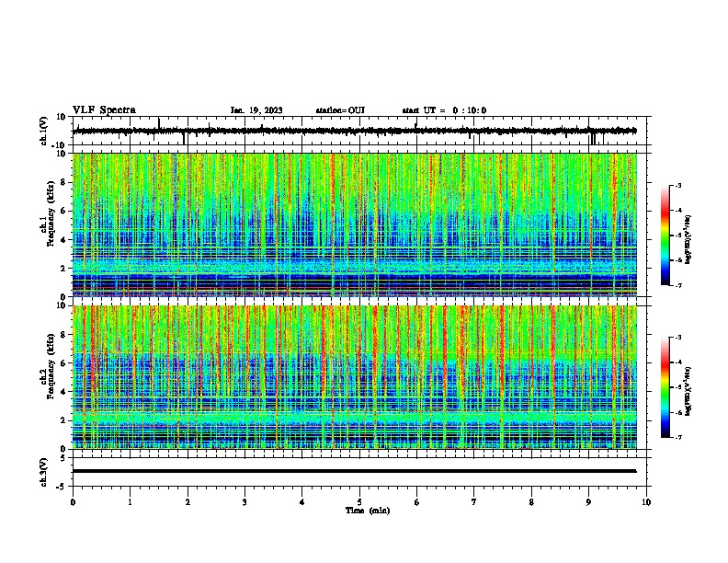
Task: Click inside the ch.1 waveform voltage panel
Action: (x=359, y=131)
